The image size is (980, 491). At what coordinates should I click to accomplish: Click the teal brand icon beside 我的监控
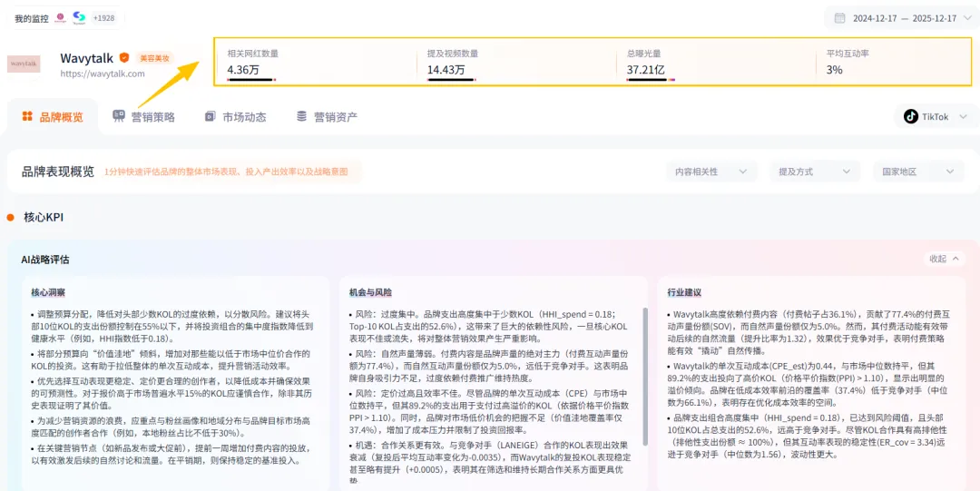[x=79, y=17]
